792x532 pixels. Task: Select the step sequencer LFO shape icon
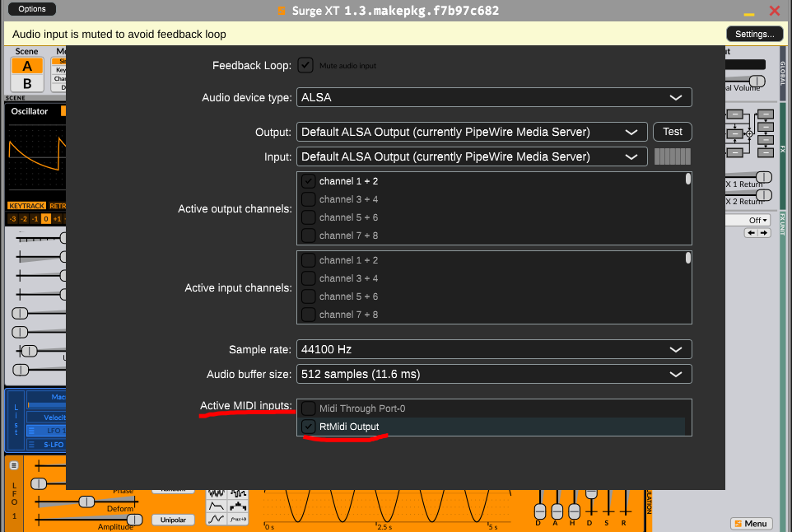pos(238,506)
